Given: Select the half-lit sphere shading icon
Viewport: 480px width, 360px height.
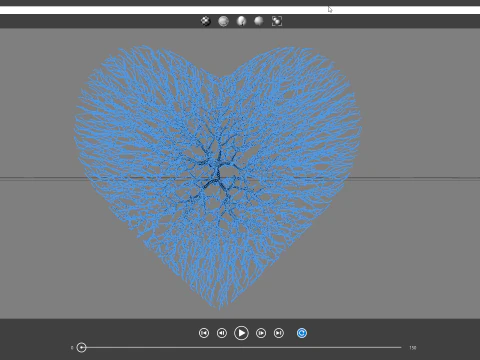Looking at the screenshot, I should 241,21.
